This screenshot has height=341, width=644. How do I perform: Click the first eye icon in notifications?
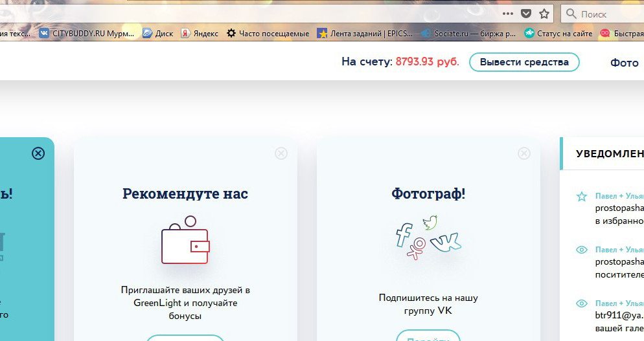[x=582, y=250]
